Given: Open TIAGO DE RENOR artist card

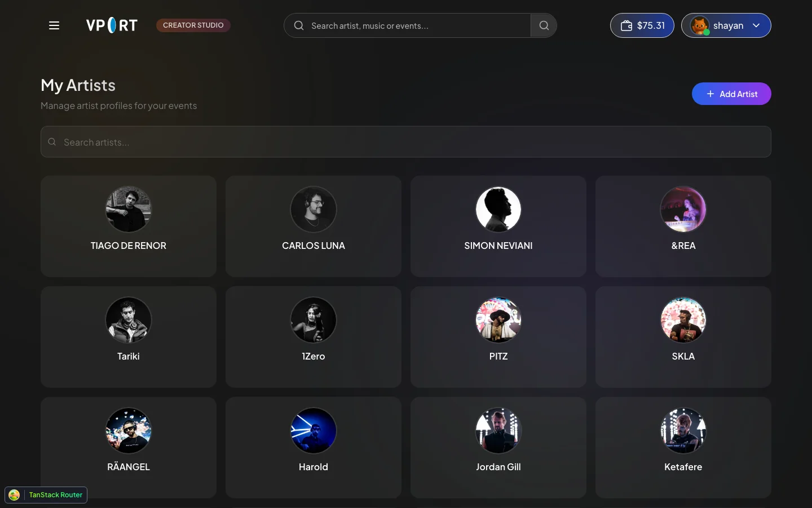Looking at the screenshot, I should pos(129,226).
